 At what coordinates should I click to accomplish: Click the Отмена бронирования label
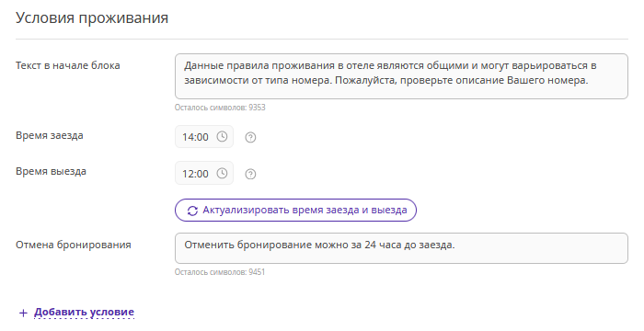[74, 245]
